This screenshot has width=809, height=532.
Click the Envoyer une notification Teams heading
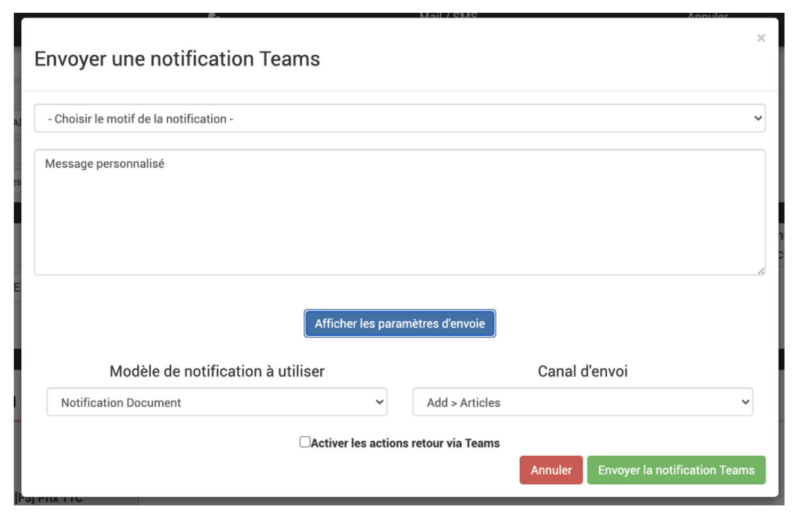point(177,59)
